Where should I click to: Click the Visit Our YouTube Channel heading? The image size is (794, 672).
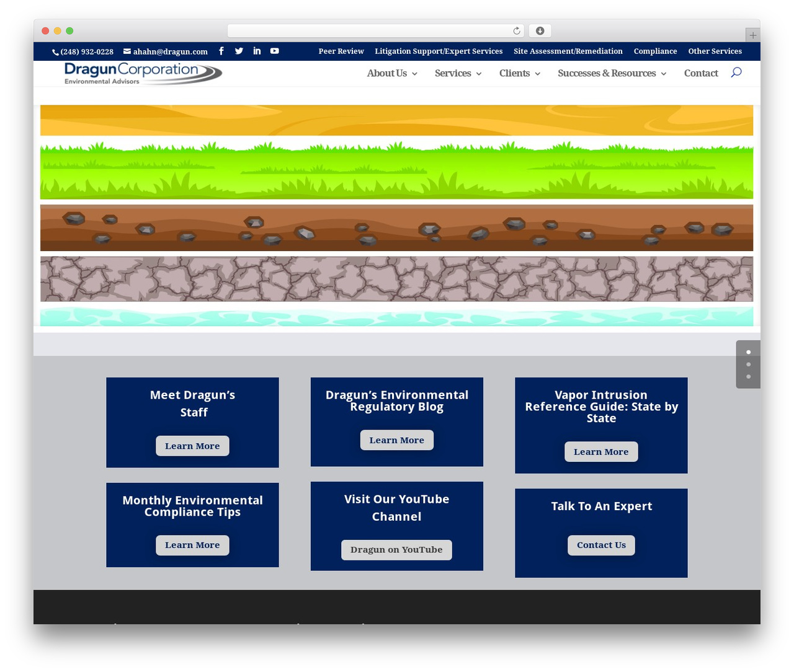coord(397,508)
